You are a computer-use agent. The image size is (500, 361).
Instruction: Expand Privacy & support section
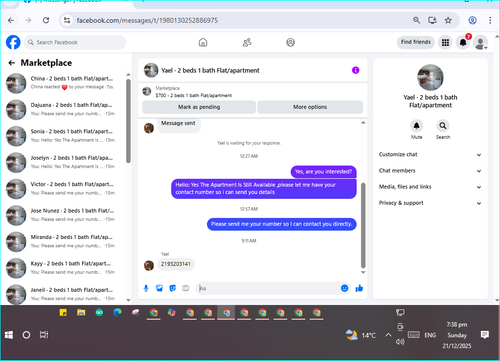430,203
